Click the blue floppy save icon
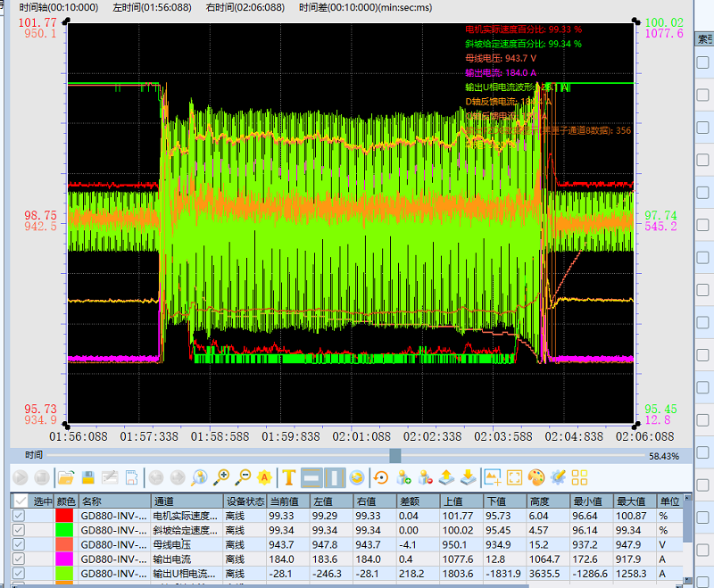Screen dimensions: 714x588 pos(88,477)
